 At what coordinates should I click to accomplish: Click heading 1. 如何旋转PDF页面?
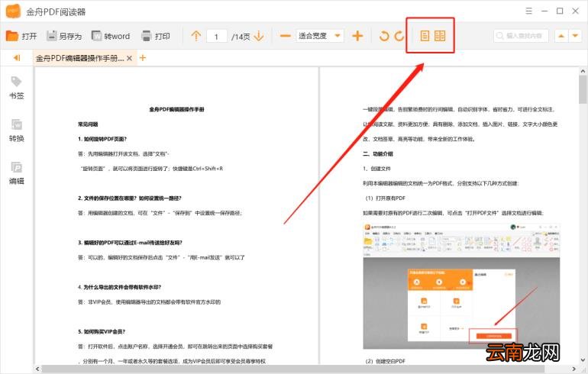[102, 139]
